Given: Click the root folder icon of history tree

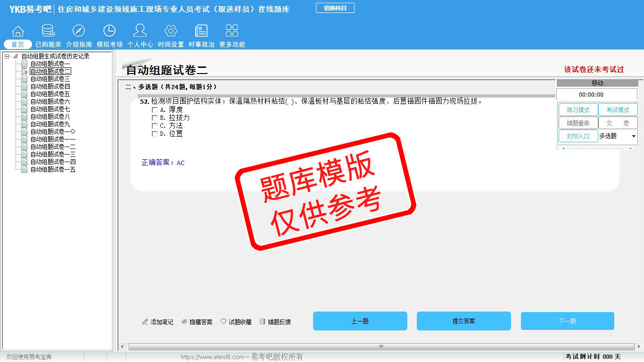Looking at the screenshot, I should pyautogui.click(x=16, y=56).
